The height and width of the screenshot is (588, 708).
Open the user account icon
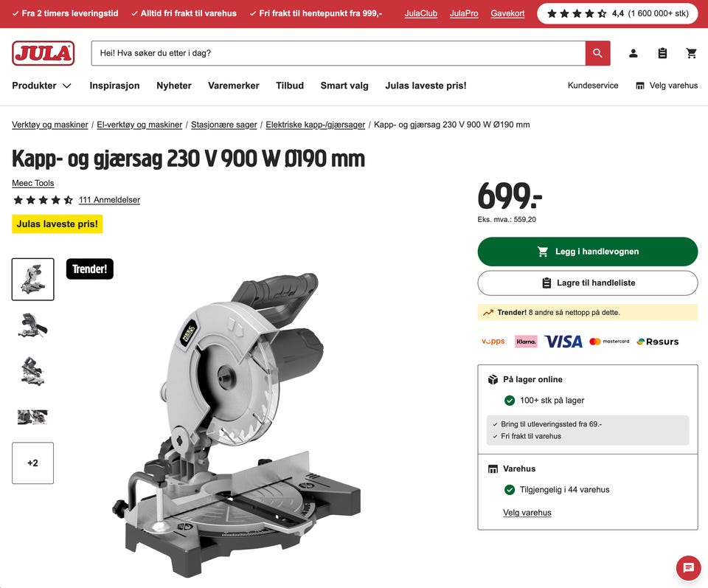click(633, 53)
